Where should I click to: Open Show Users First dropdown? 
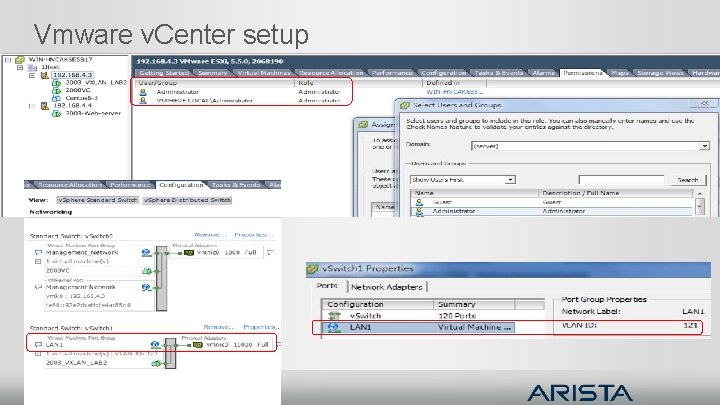(510, 180)
